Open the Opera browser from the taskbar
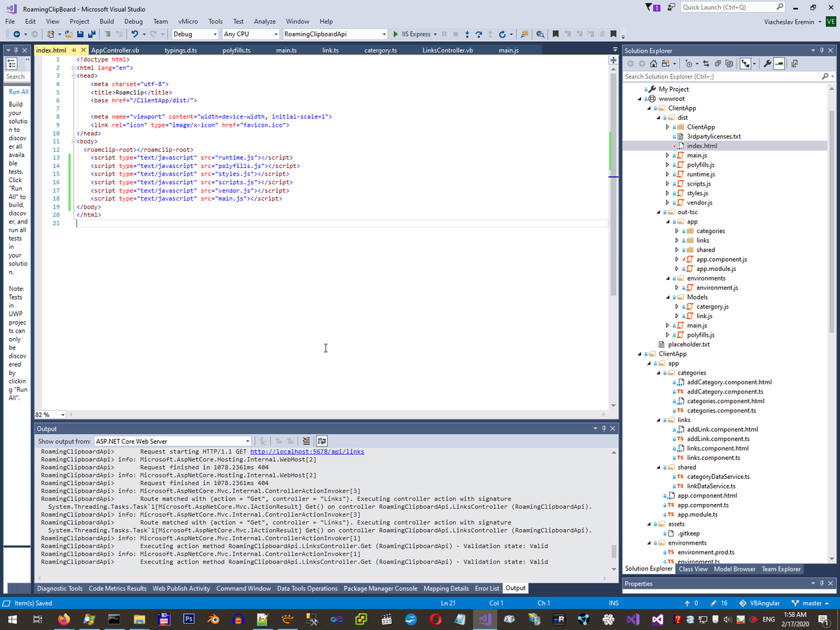Viewport: 840px width, 630px height. 435,619
